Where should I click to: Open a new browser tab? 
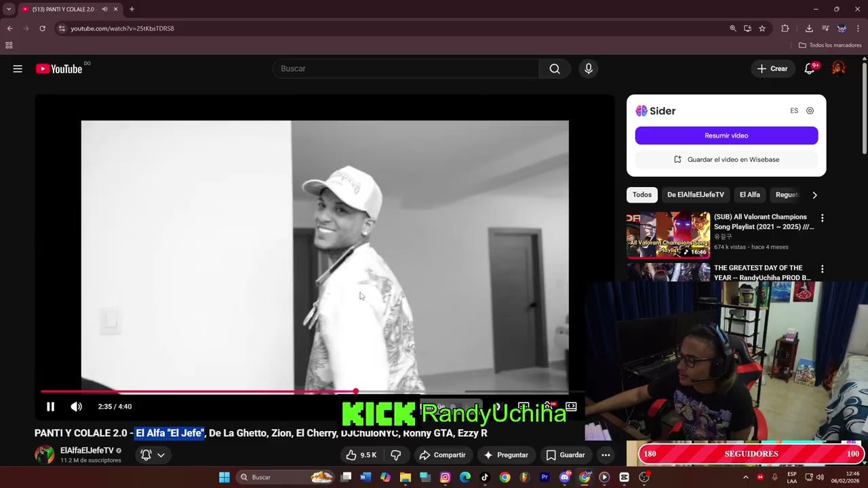(132, 9)
